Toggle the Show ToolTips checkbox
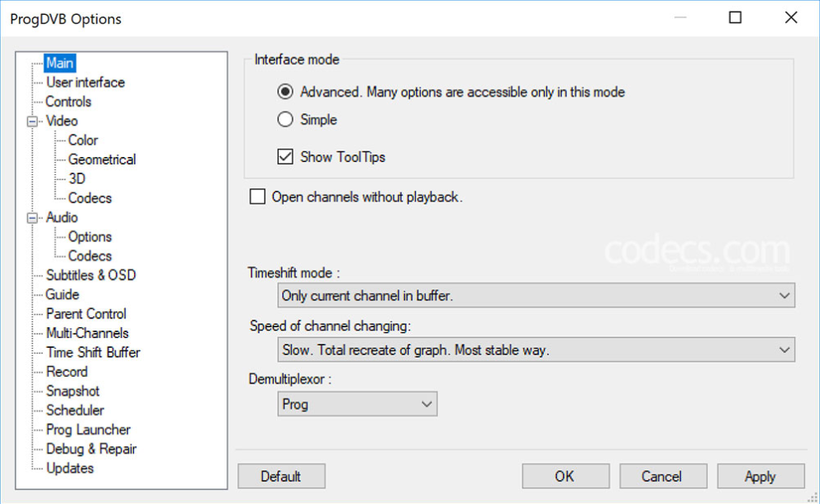Viewport: 820px width, 504px height. click(x=285, y=157)
